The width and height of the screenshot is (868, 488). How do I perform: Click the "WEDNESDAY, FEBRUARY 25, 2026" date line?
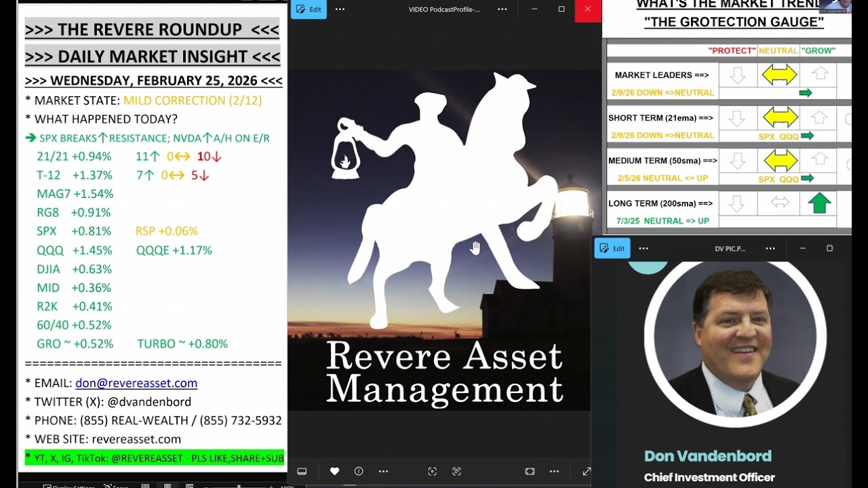(x=154, y=81)
